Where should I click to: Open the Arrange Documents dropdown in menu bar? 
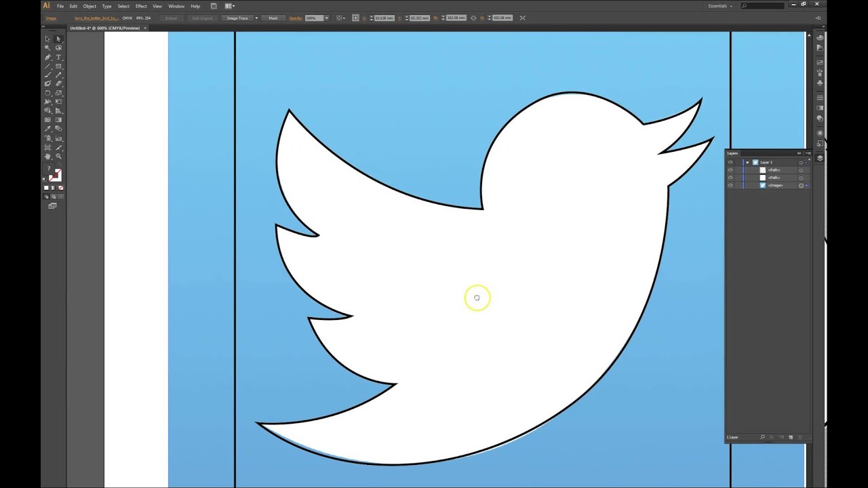[x=229, y=6]
